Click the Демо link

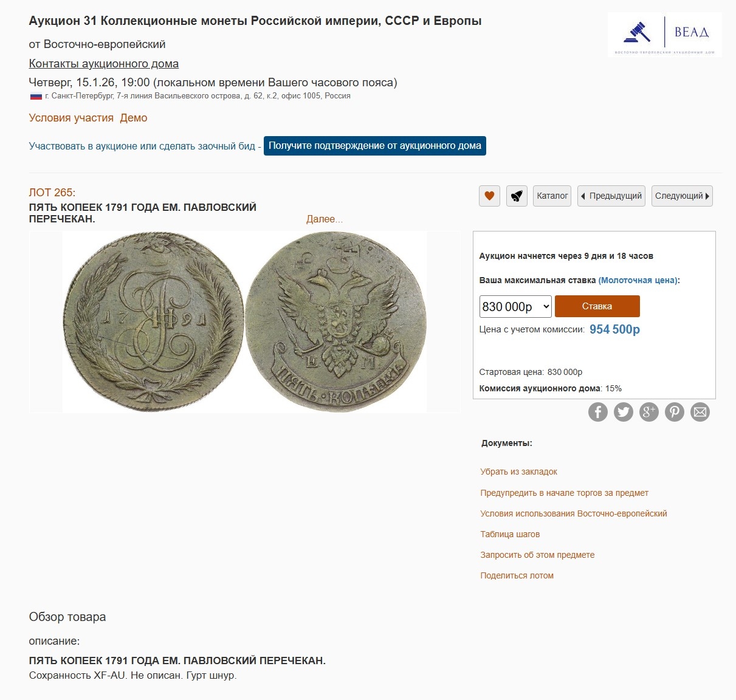[134, 118]
